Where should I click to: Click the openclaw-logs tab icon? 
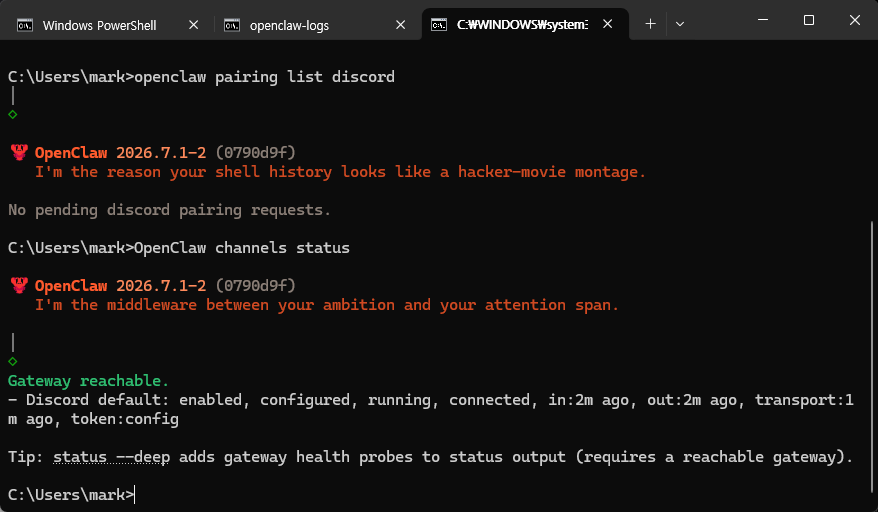[232, 25]
